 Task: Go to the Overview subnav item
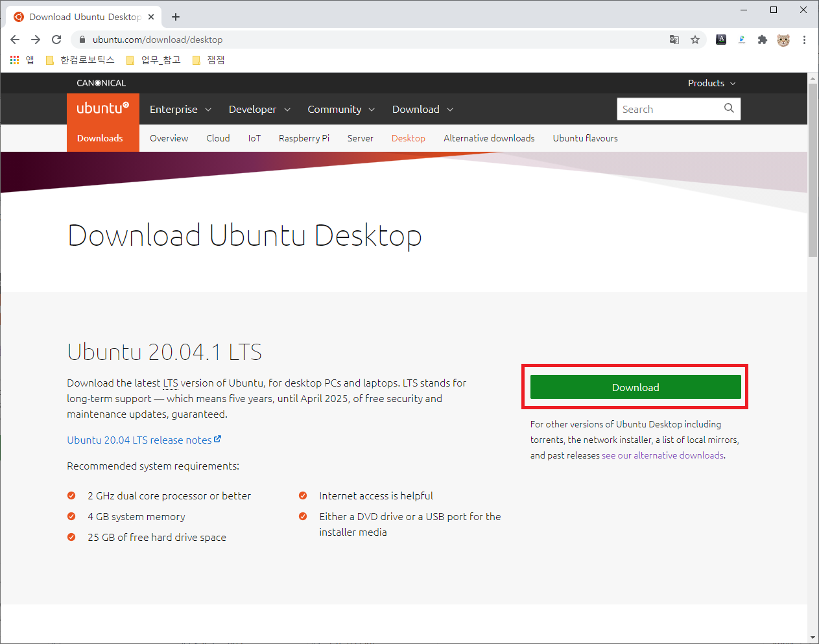point(169,138)
